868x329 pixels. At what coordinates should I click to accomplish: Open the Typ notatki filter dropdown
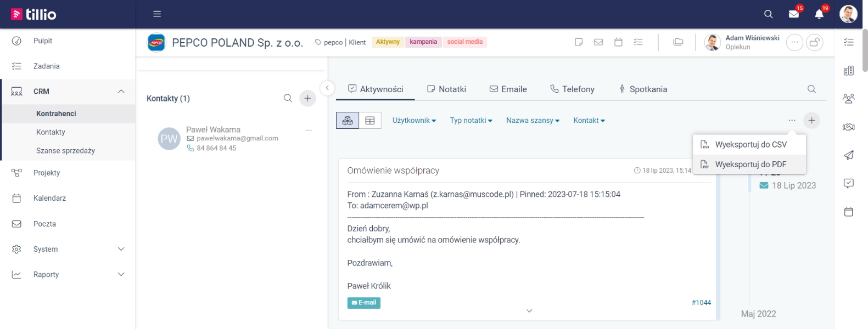471,121
